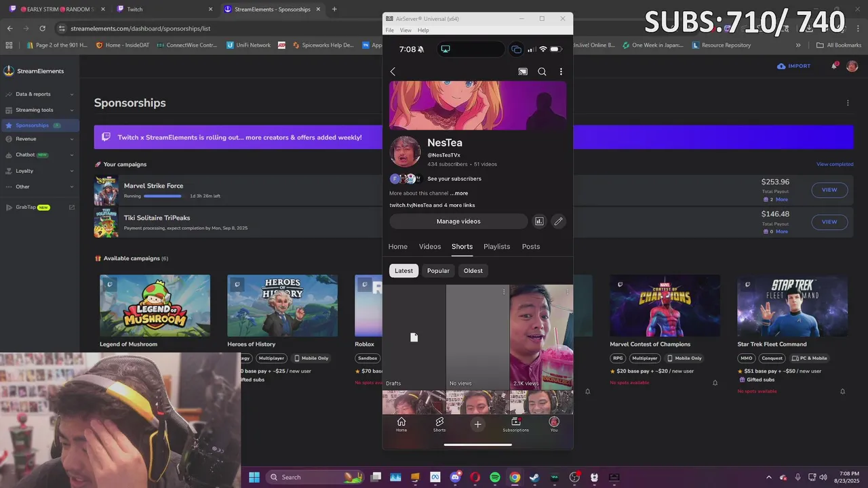Open the short with 2.1K views
The image size is (868, 488).
pyautogui.click(x=541, y=337)
